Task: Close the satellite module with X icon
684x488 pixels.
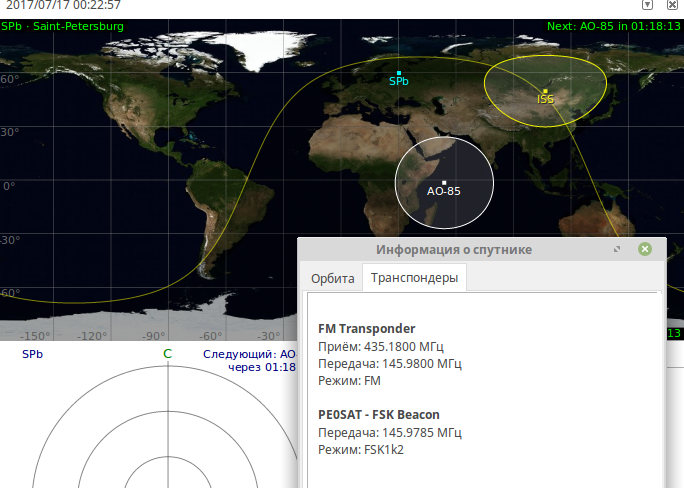Action: (x=672, y=7)
